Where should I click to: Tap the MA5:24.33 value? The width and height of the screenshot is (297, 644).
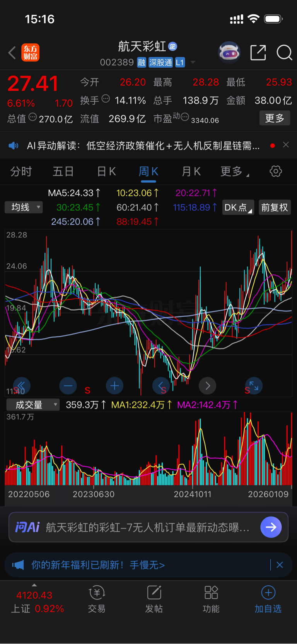(74, 193)
